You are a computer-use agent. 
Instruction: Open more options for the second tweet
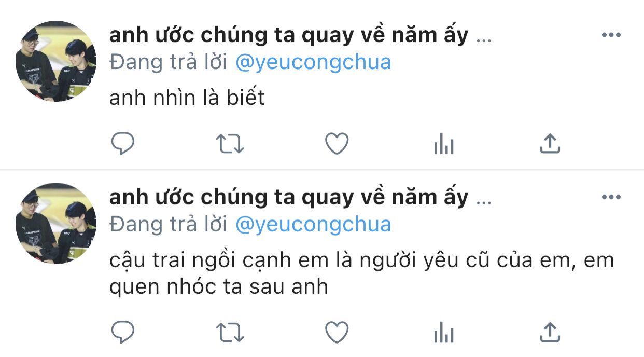[x=611, y=197]
